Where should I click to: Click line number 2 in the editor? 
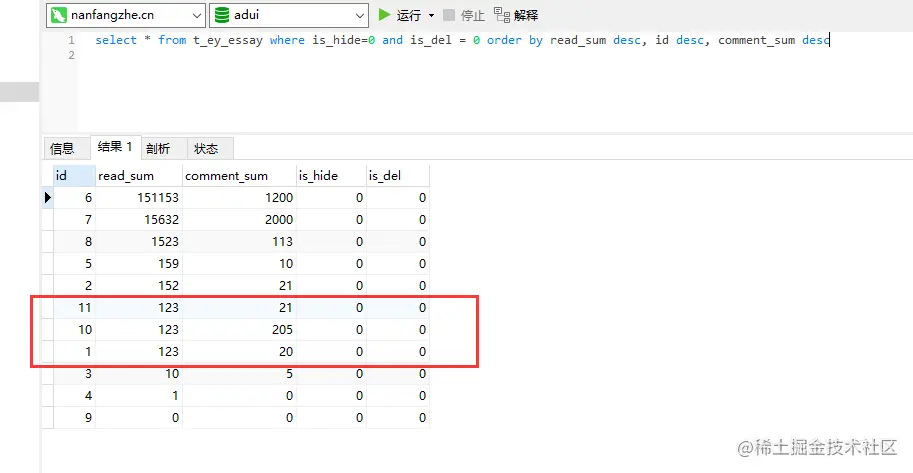point(71,55)
